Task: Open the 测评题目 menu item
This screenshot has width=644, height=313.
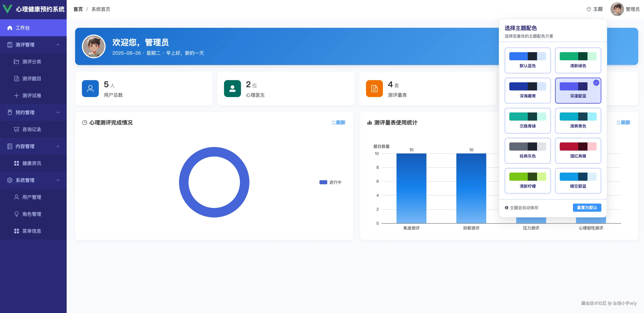Action: [31, 79]
